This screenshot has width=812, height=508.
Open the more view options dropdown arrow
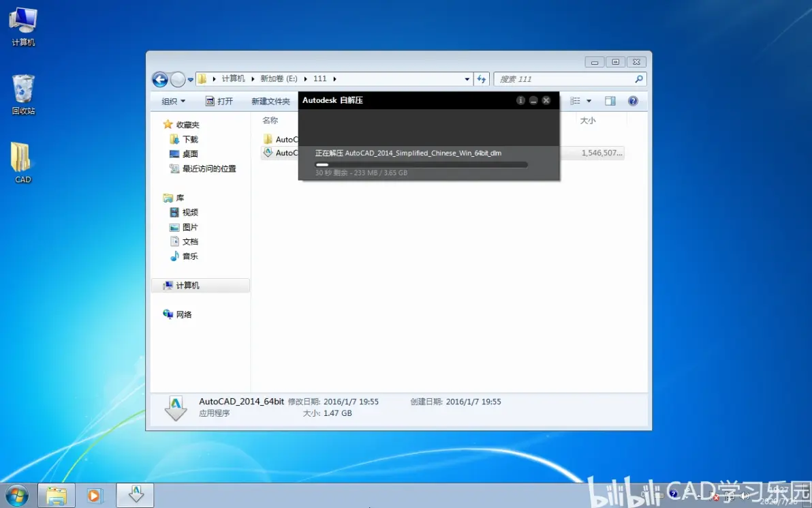point(589,101)
